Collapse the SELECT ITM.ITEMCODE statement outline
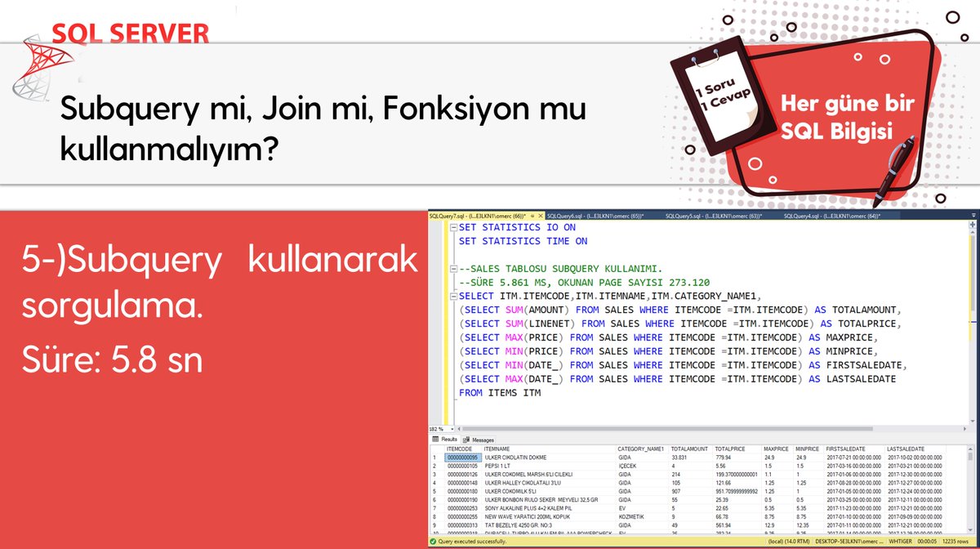980x549 pixels. click(x=454, y=296)
